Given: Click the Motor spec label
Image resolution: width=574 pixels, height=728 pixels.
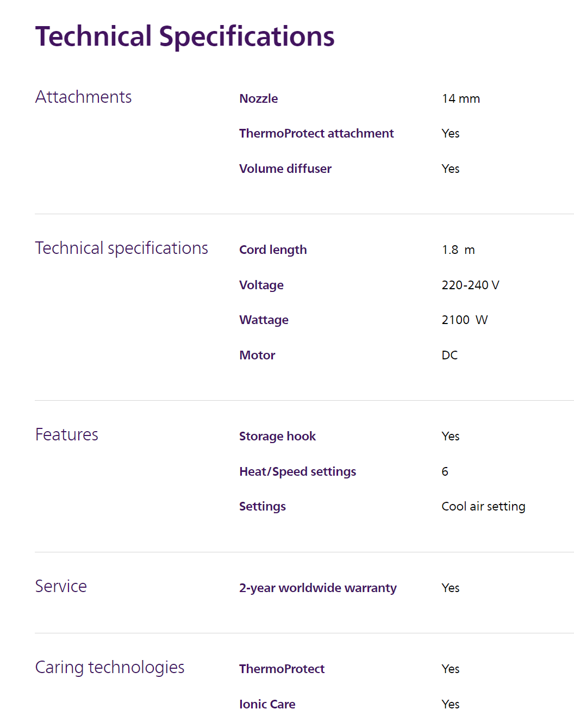Looking at the screenshot, I should pos(257,355).
